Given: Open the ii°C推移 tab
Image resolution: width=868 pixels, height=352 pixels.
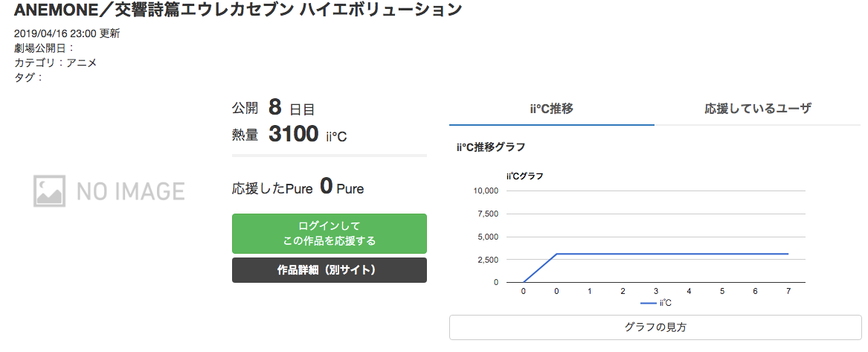Looking at the screenshot, I should pos(551,109).
